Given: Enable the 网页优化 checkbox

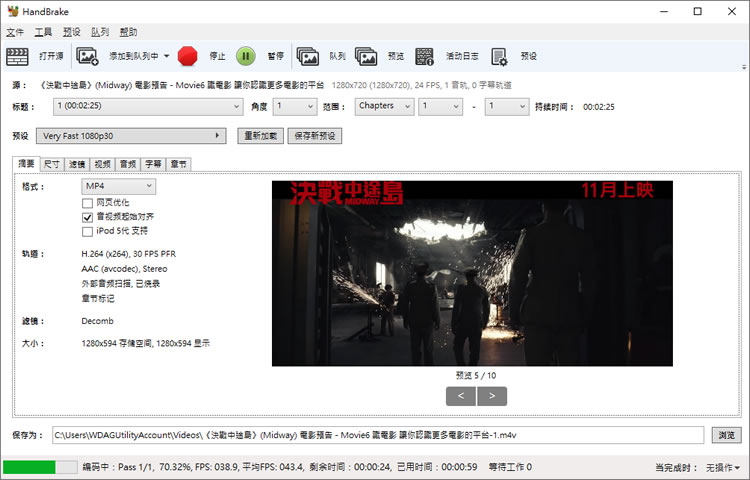Looking at the screenshot, I should click(x=87, y=203).
